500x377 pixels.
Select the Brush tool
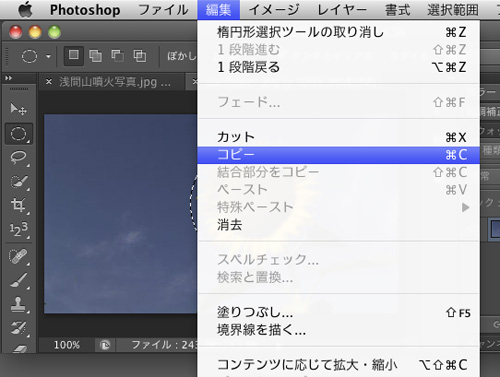pos(18,280)
